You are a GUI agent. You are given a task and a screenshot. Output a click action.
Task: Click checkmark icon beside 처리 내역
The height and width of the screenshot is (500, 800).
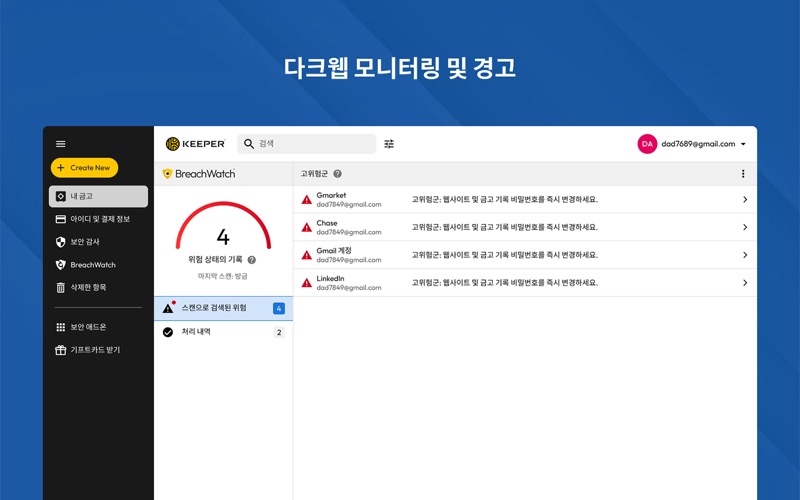tap(168, 332)
